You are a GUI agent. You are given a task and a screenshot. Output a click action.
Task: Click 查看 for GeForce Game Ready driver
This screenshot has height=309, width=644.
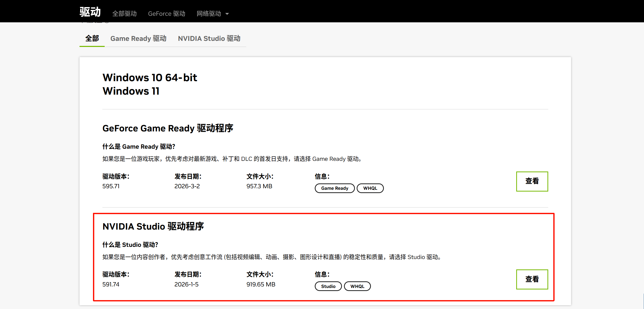pyautogui.click(x=532, y=181)
